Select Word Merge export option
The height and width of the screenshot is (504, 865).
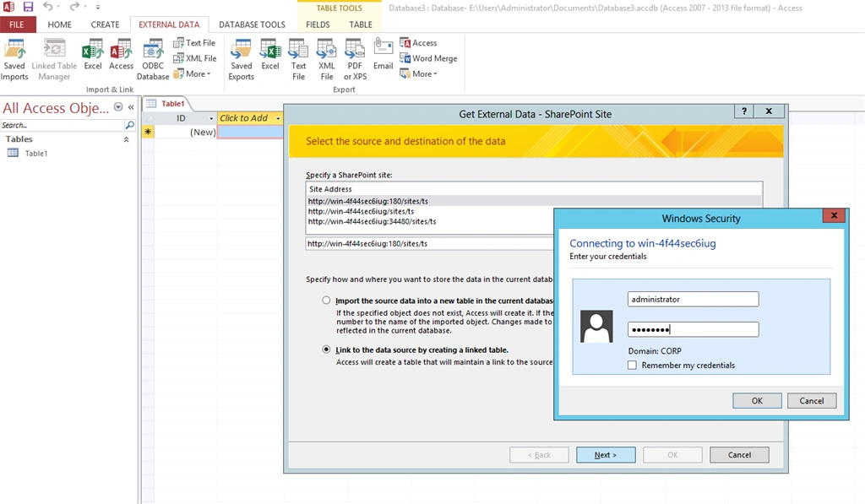(428, 58)
